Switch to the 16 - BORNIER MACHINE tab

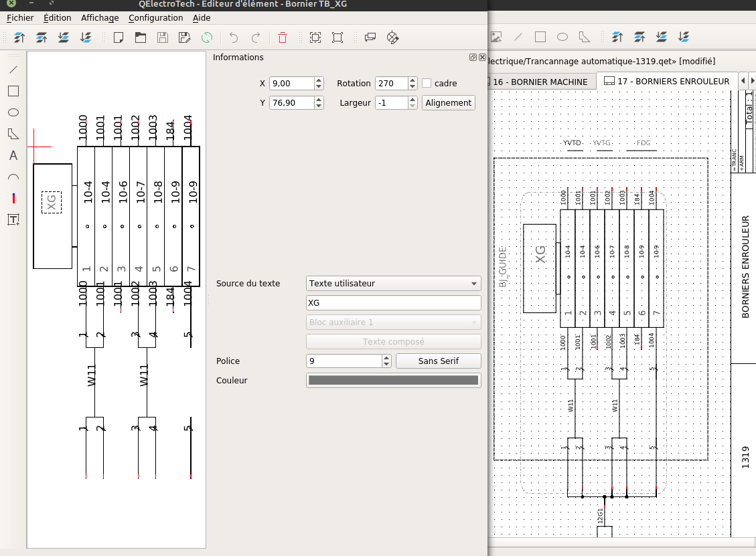(540, 82)
